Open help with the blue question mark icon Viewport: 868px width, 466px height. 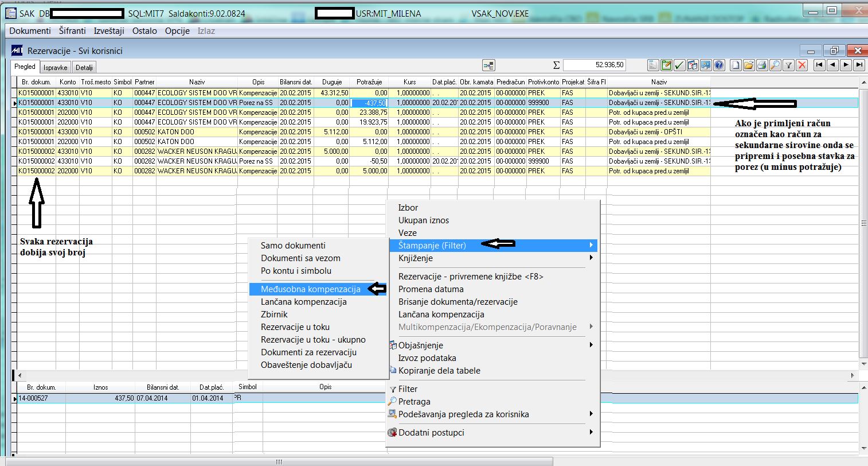[719, 65]
